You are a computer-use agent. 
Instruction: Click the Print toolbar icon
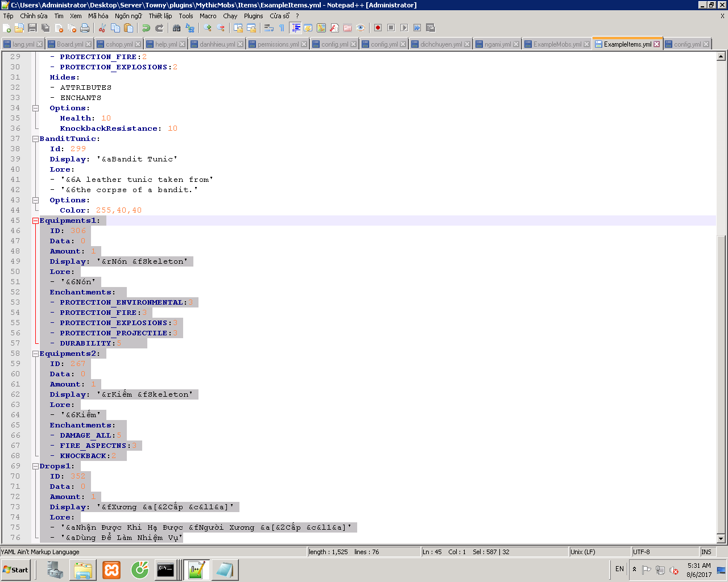coord(85,28)
